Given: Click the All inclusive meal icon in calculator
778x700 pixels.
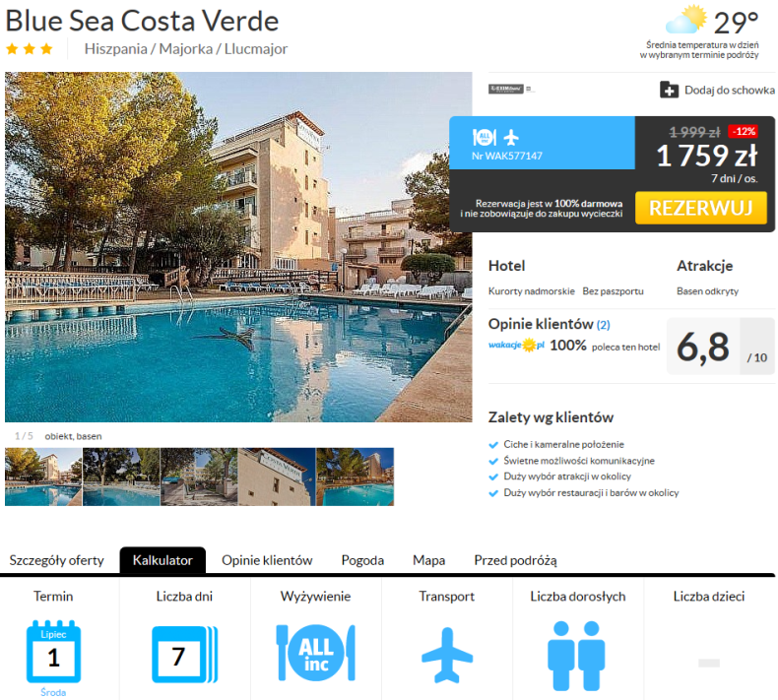Looking at the screenshot, I should pos(315,653).
